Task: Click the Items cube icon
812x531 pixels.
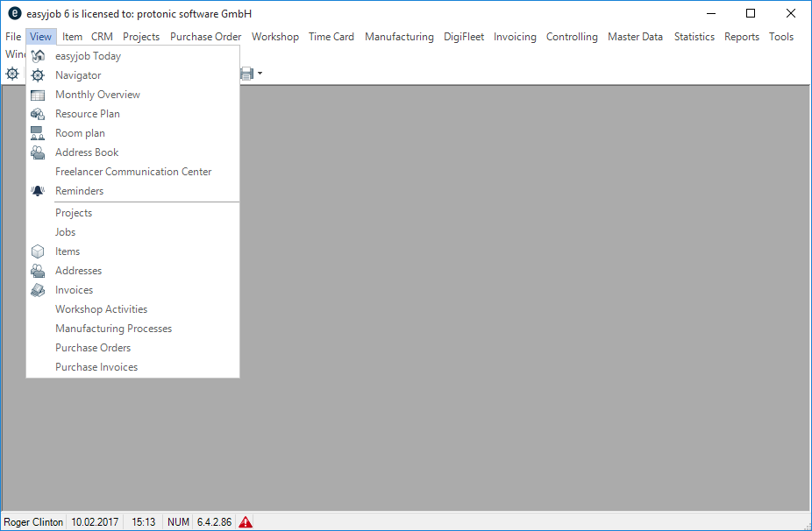Action: click(x=38, y=251)
